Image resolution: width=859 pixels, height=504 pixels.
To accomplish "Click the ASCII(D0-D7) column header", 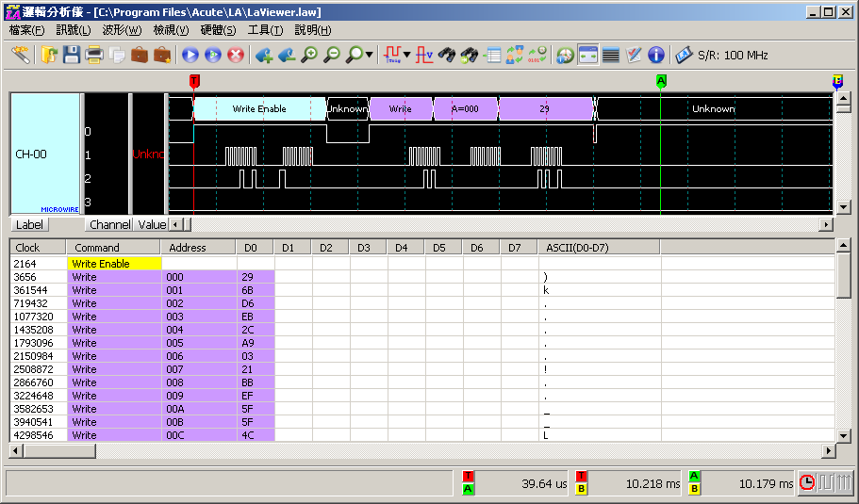I will [599, 248].
